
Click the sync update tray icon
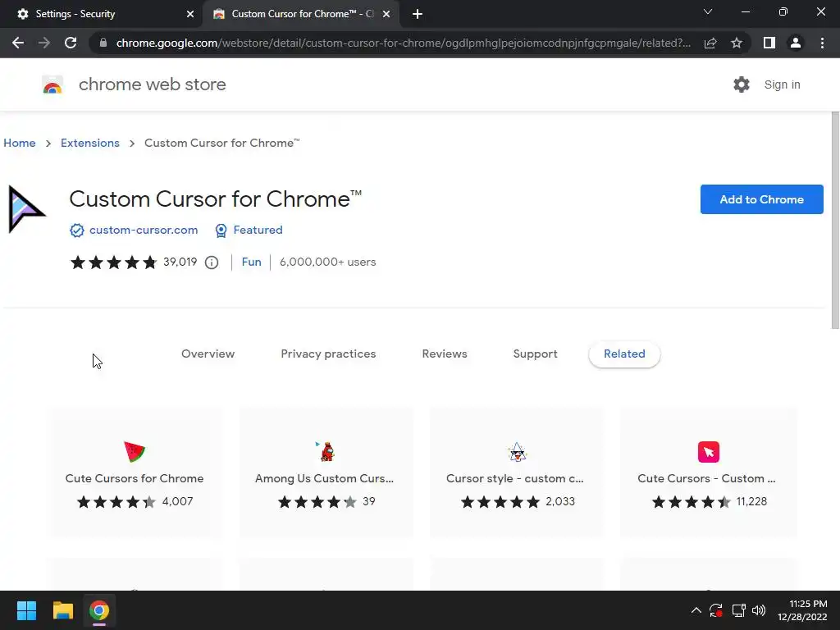coord(715,610)
